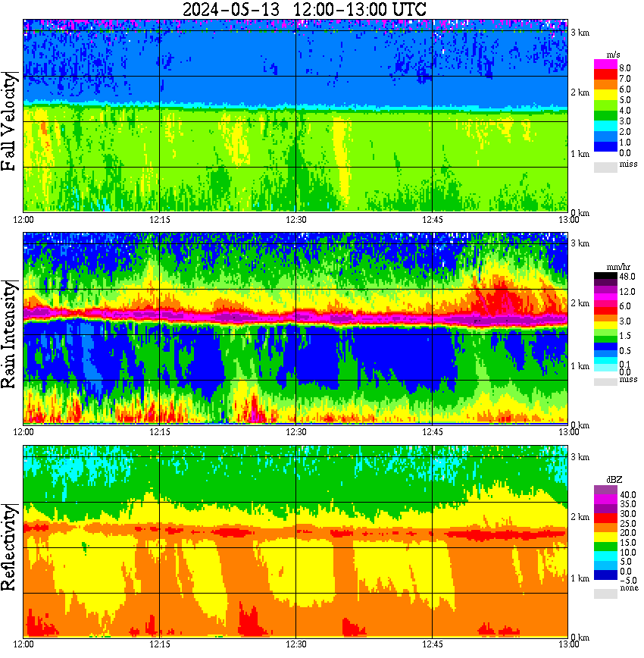The image size is (644, 658).
Task: Click the chart title 2024-05-13 12:00-13:00 UTC
Action: [305, 9]
